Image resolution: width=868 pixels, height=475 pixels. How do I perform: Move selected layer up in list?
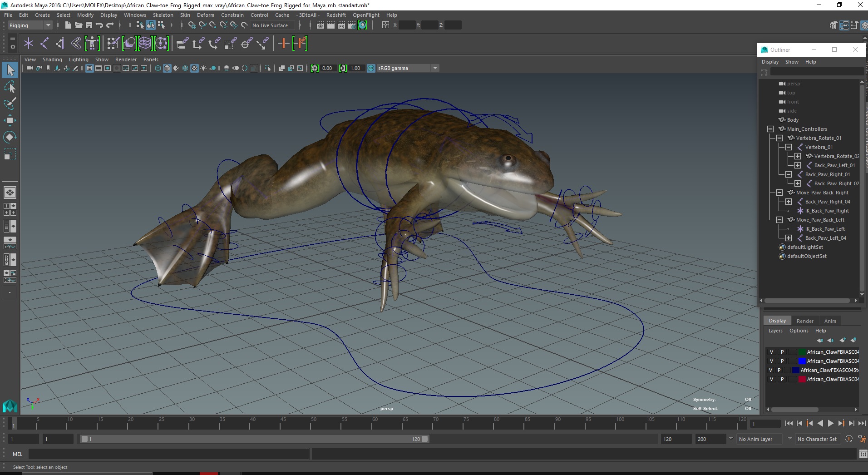coord(819,340)
